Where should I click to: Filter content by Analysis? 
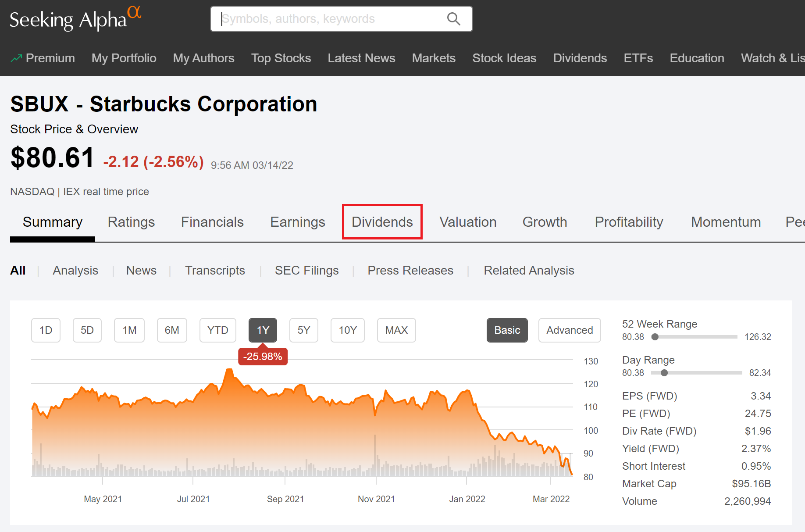point(75,270)
